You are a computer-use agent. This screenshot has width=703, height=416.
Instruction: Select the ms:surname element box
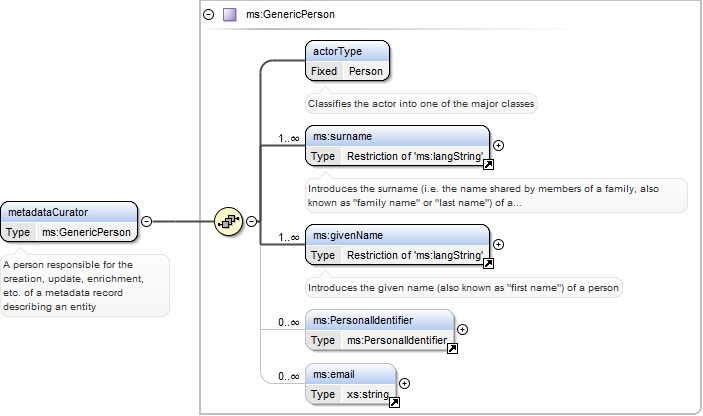pos(398,146)
